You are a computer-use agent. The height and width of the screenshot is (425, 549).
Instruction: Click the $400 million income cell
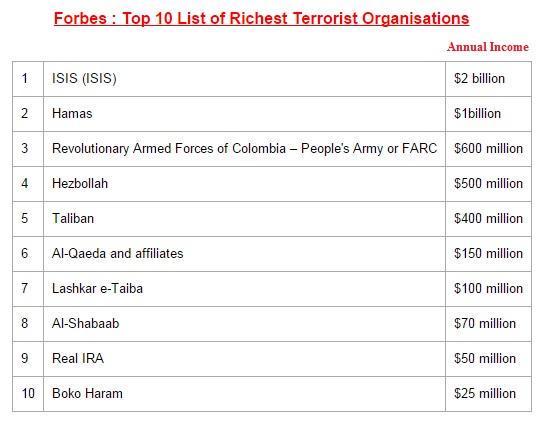488,219
